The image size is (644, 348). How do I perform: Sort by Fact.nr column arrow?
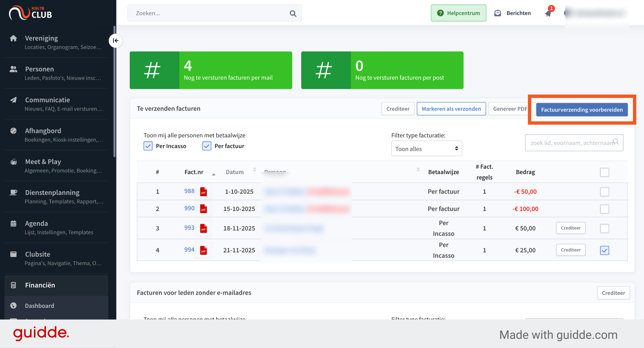[x=214, y=174]
